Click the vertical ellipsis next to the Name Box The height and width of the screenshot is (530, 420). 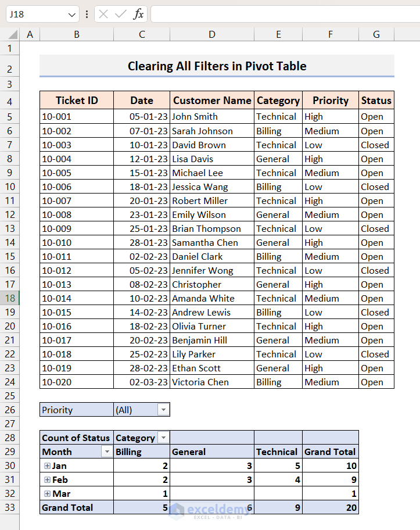[x=86, y=14]
